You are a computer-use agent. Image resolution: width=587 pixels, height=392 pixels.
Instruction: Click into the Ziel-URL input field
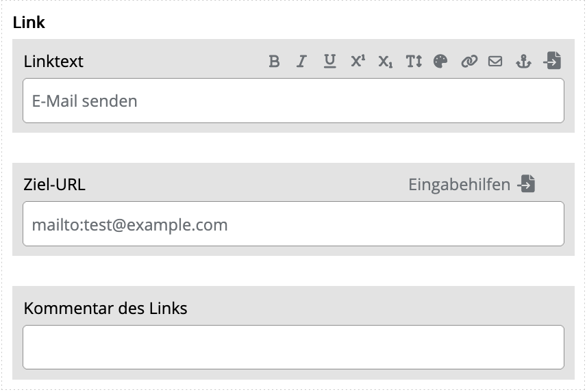point(293,224)
